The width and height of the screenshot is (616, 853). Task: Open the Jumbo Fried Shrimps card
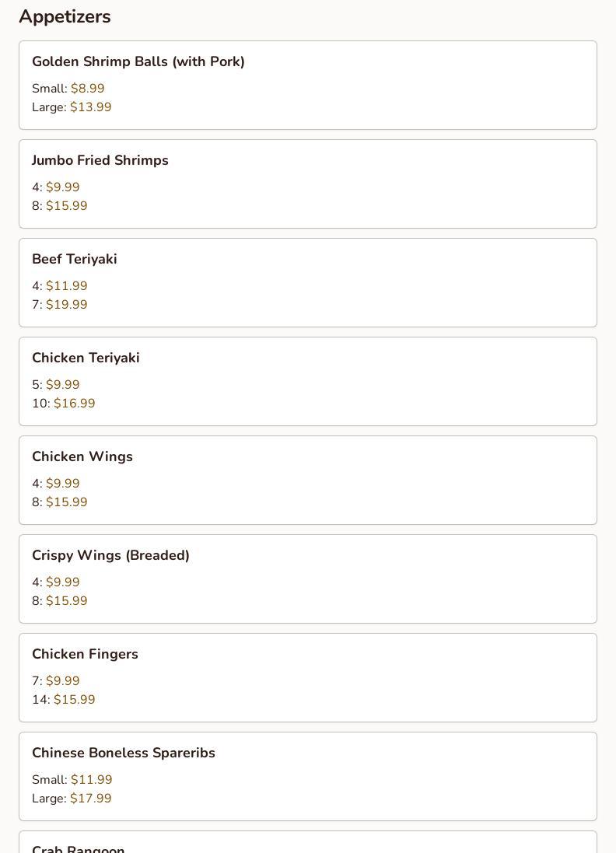click(100, 160)
